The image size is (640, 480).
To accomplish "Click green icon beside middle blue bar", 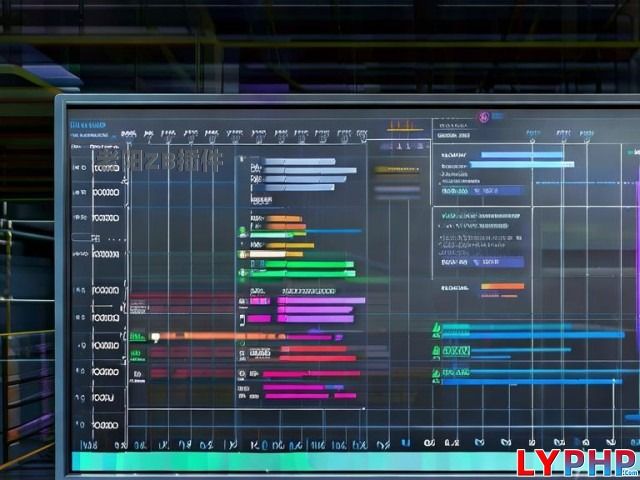I will 436,351.
